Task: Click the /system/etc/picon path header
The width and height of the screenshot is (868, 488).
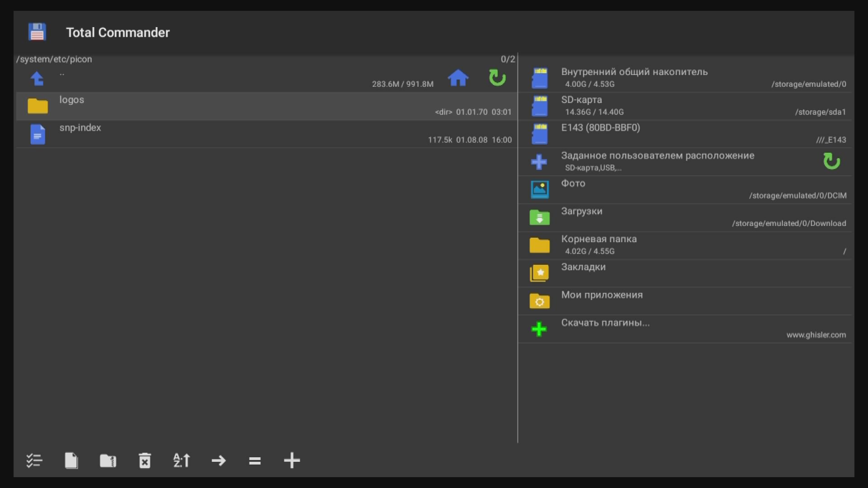Action: (x=54, y=59)
